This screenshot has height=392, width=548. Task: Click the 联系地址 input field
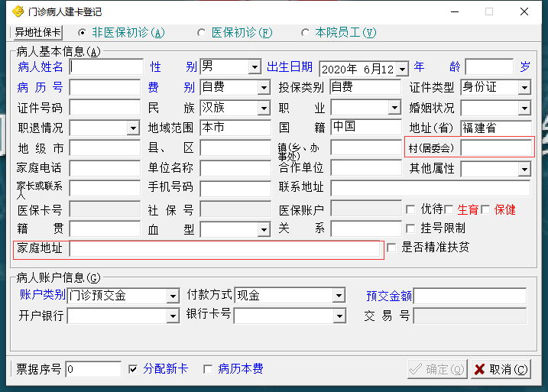point(430,188)
